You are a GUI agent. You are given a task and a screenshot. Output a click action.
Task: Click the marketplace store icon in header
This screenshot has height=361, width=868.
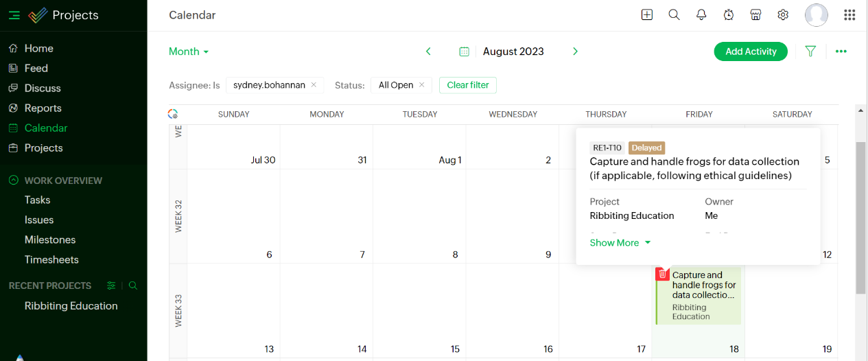tap(755, 14)
